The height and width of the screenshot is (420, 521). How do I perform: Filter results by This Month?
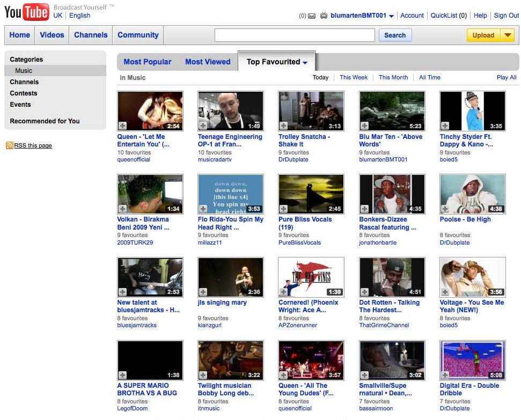pyautogui.click(x=393, y=77)
